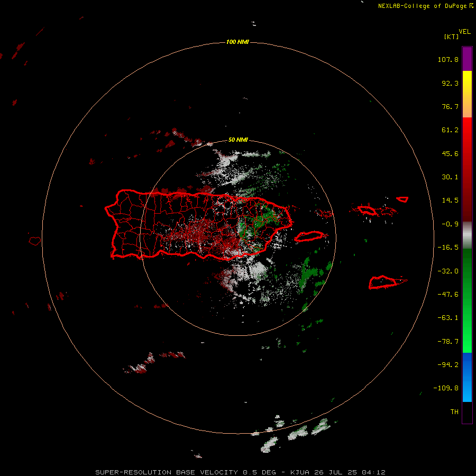The width and height of the screenshot is (476, 476).
Task: Select the -78.7 velocity scale value
Action: coord(448,342)
